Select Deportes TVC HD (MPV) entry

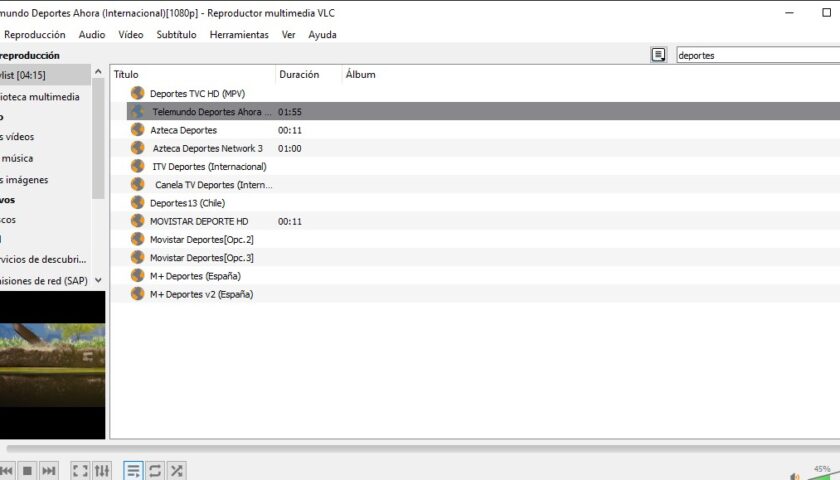pos(197,94)
